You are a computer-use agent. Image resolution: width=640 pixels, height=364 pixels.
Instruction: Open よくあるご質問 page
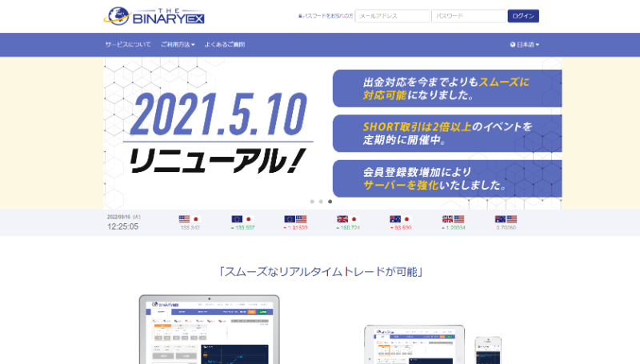click(x=225, y=45)
